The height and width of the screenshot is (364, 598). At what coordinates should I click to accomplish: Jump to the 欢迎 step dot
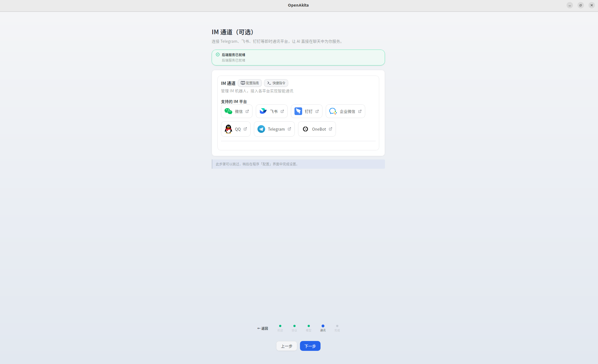coord(280,326)
